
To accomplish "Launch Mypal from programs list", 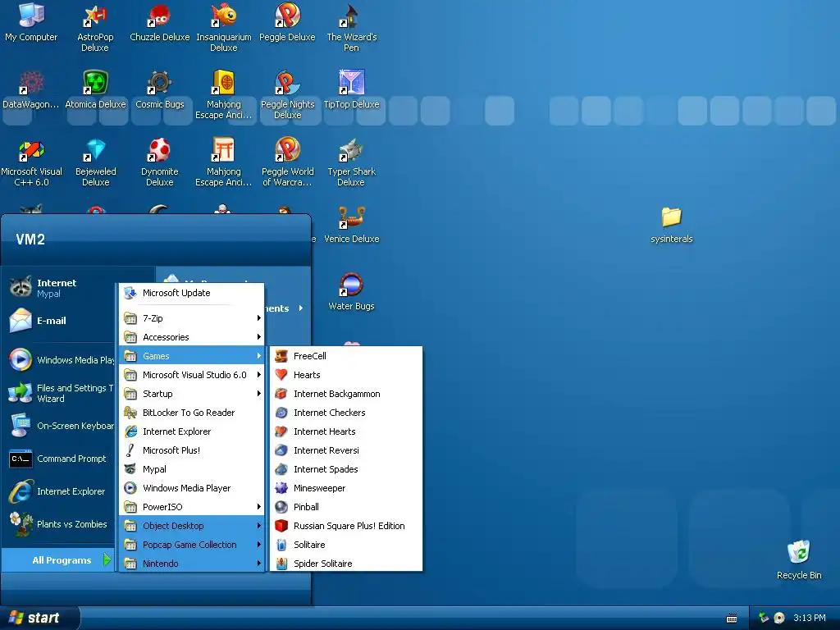I will (x=192, y=469).
